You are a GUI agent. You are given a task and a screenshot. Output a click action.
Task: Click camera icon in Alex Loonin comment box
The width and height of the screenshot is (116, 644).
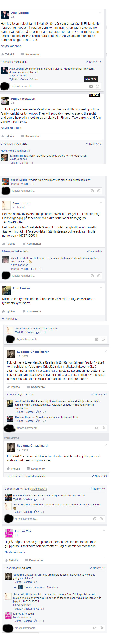pyautogui.click(x=91, y=86)
